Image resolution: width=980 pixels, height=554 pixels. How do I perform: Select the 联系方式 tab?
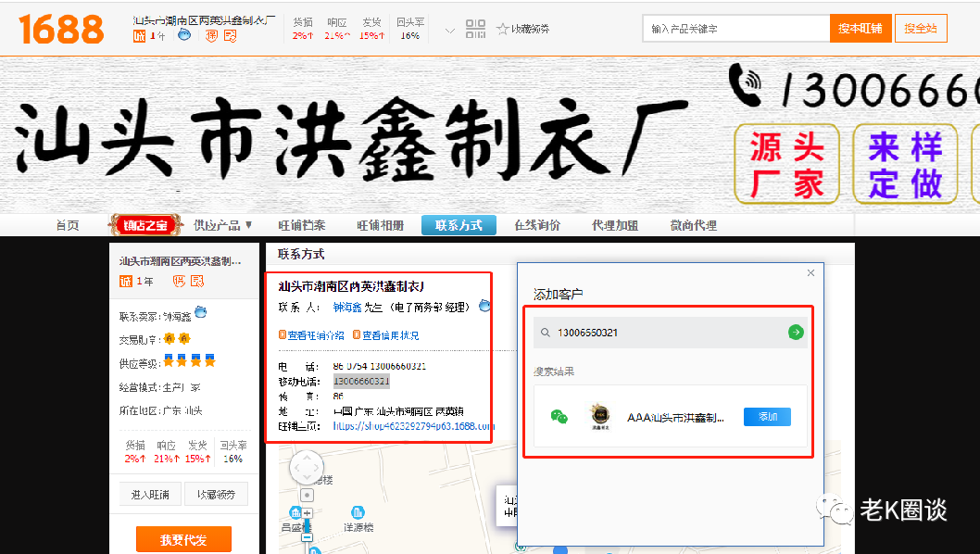[459, 225]
